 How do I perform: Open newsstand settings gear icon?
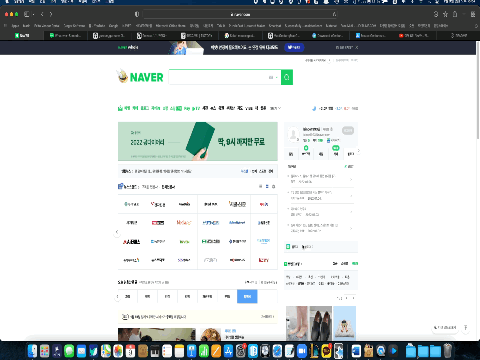(x=274, y=186)
